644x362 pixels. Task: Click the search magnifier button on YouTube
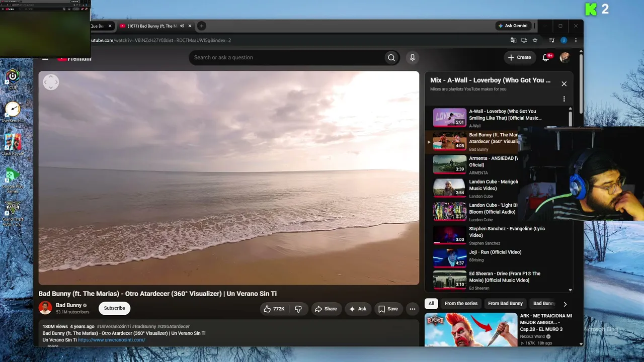pyautogui.click(x=391, y=58)
